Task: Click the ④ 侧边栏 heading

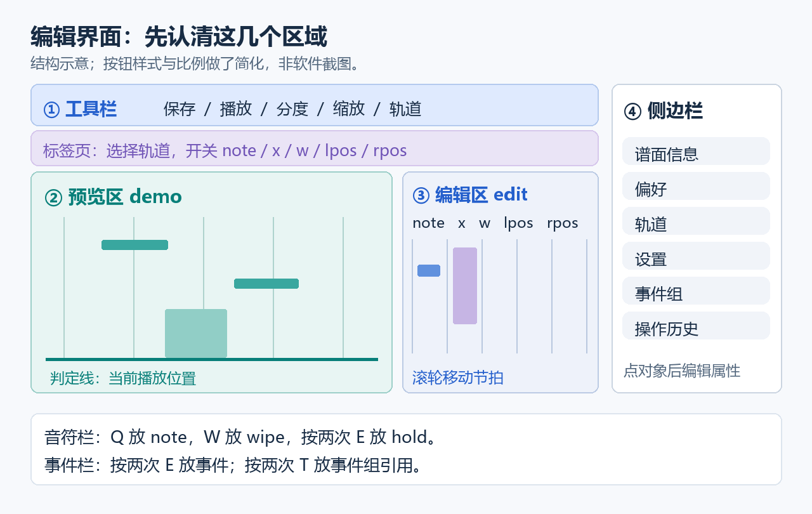Action: pyautogui.click(x=664, y=111)
